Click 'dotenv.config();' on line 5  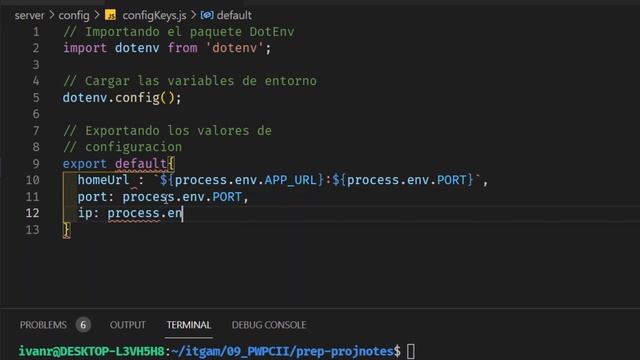pyautogui.click(x=122, y=98)
